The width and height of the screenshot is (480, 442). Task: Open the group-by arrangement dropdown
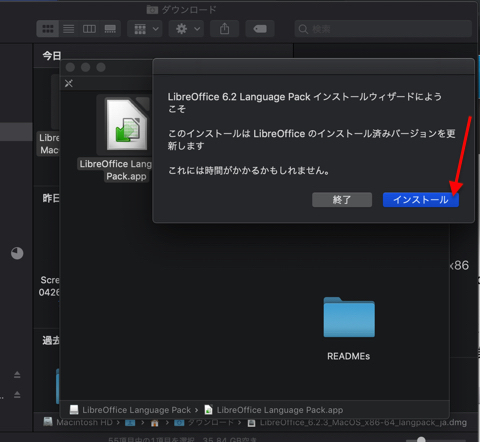click(145, 29)
